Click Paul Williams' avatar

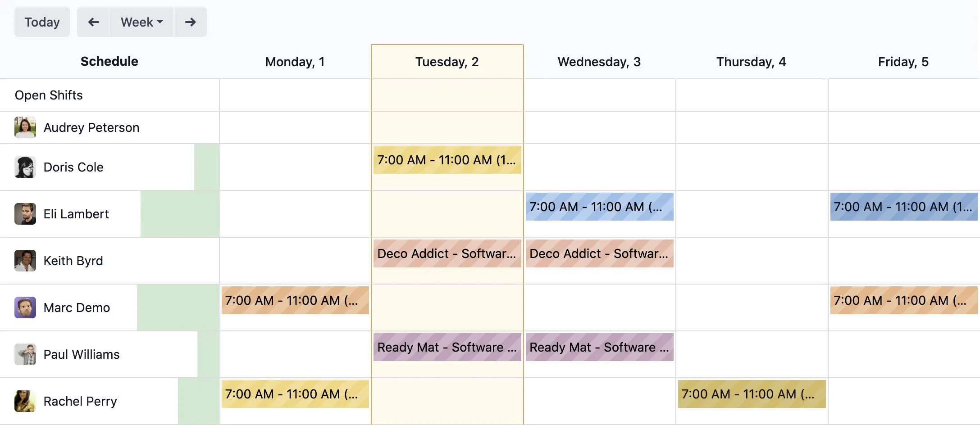[25, 354]
